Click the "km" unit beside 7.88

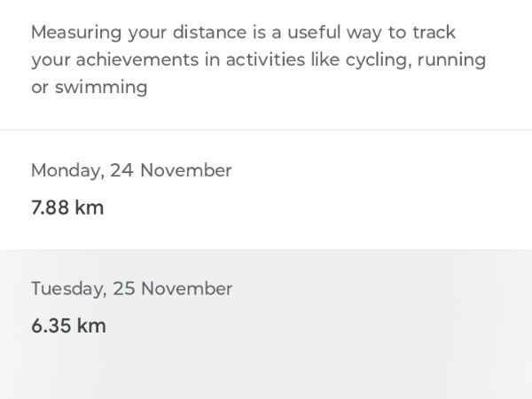tap(90, 208)
